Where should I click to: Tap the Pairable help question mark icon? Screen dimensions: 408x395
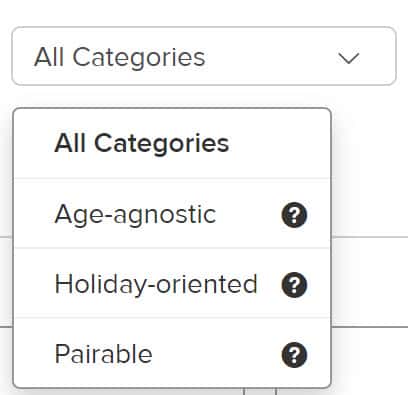click(x=294, y=355)
